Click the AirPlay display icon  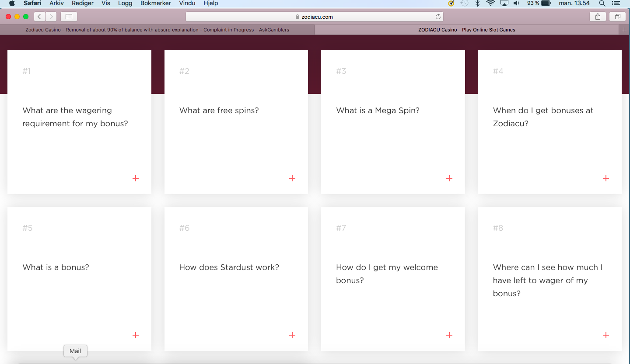pyautogui.click(x=504, y=3)
